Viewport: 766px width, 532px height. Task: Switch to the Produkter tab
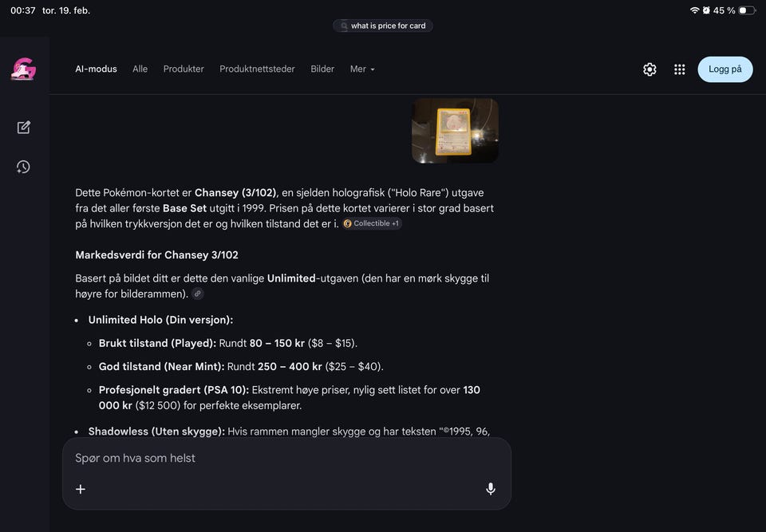point(184,69)
